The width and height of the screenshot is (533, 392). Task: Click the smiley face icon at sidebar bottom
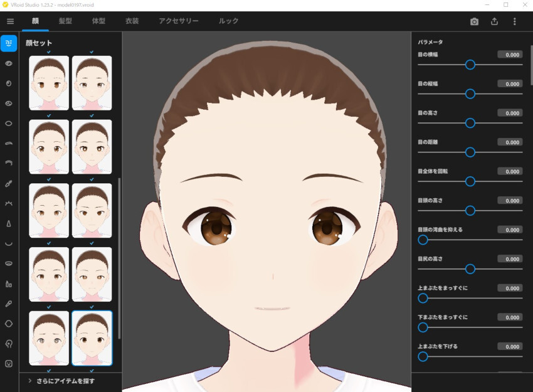point(9,364)
